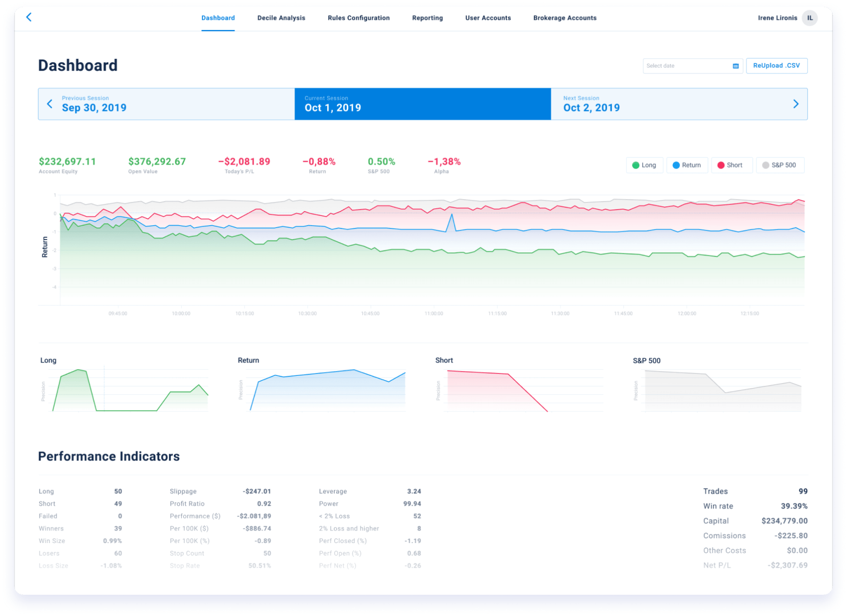Click the IL user avatar

click(810, 18)
